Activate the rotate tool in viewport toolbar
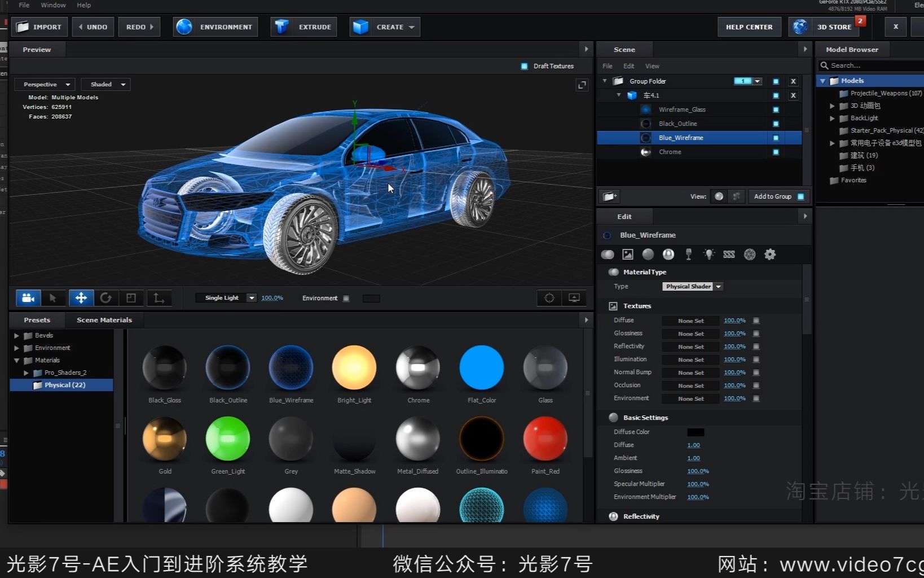924x578 pixels. coord(107,297)
